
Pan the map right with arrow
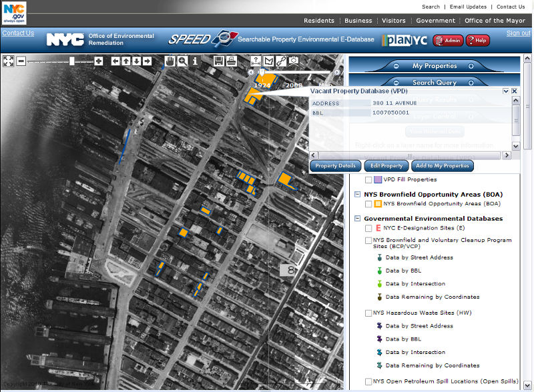click(147, 61)
